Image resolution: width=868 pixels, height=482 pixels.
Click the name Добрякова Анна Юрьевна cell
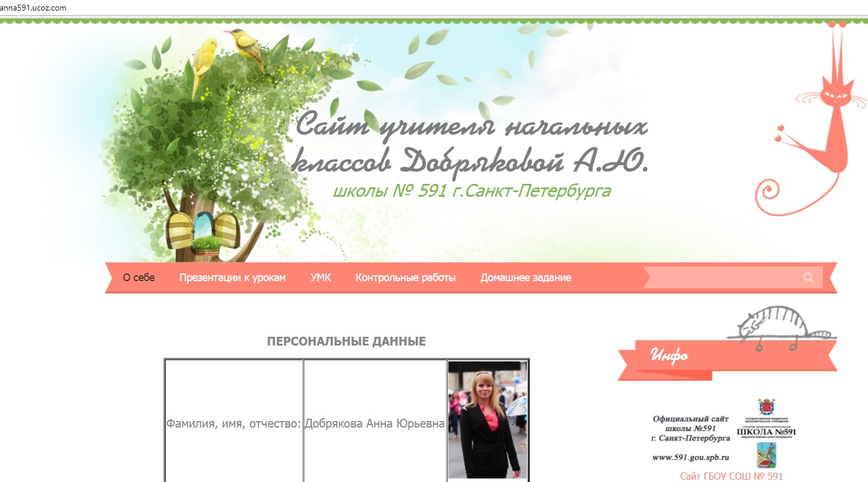point(375,423)
